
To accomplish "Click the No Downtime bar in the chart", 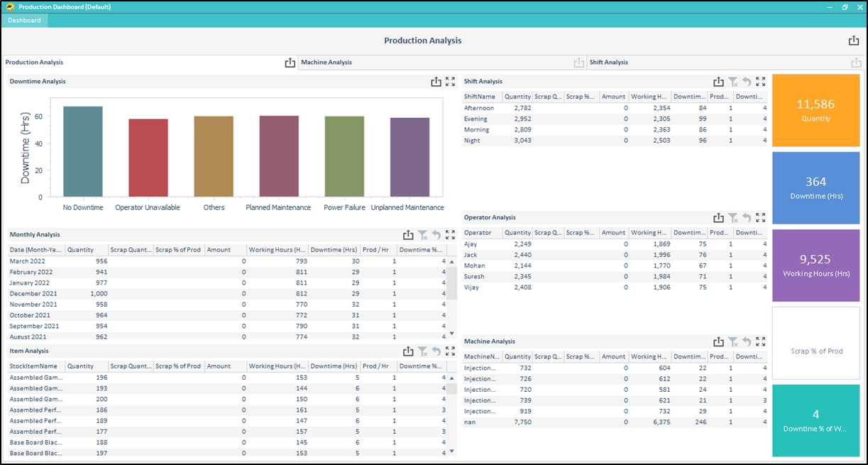I will [x=84, y=153].
